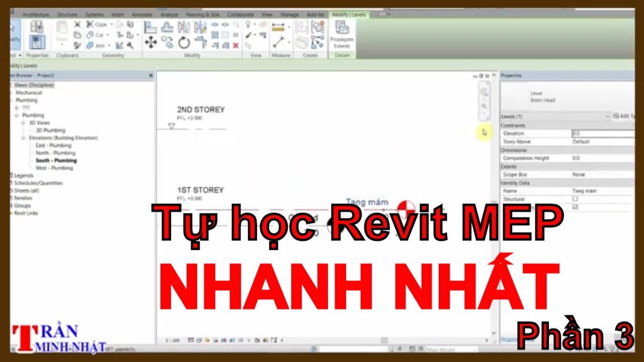Open the Insert ribbon tab
The width and height of the screenshot is (644, 362).
[118, 15]
